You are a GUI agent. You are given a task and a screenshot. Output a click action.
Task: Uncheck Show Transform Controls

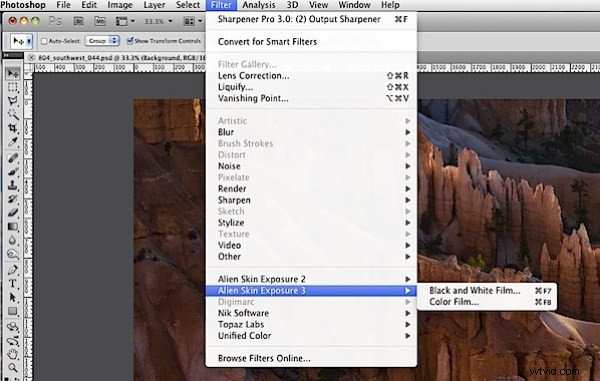tap(130, 41)
